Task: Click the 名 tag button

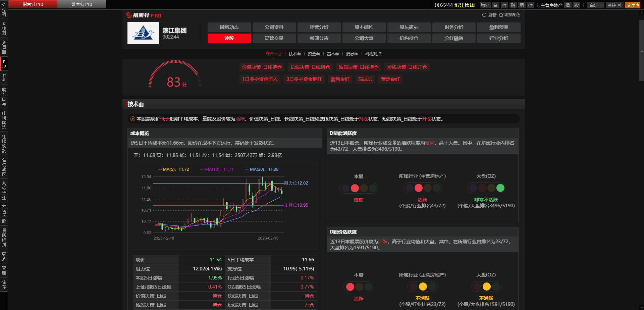Action: pos(495,5)
